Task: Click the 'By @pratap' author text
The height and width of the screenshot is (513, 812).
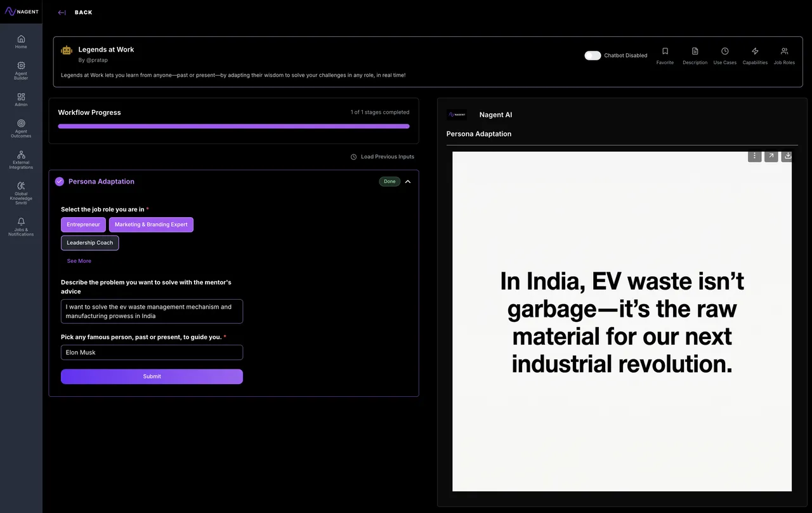Action: click(93, 60)
